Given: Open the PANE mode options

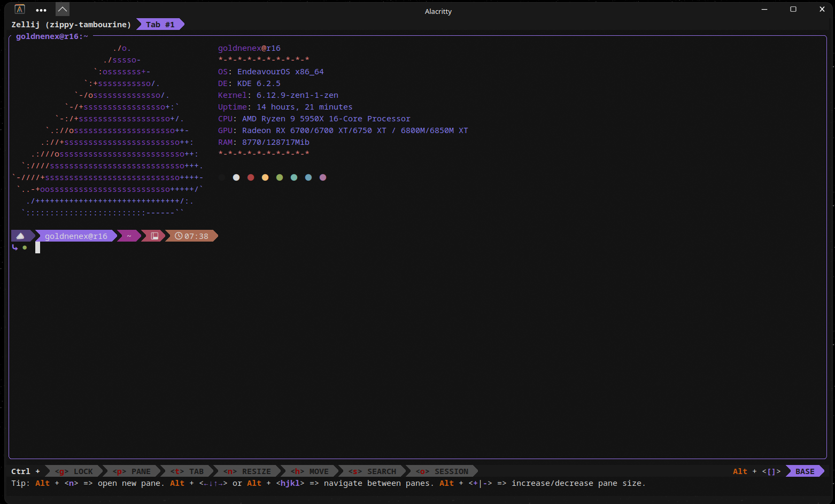Looking at the screenshot, I should point(132,471).
